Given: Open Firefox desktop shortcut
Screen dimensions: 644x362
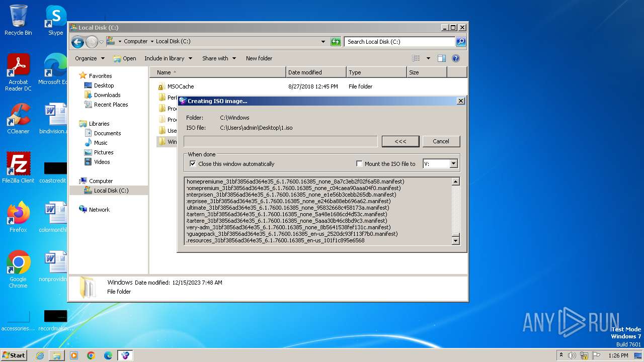Looking at the screenshot, I should [x=18, y=217].
